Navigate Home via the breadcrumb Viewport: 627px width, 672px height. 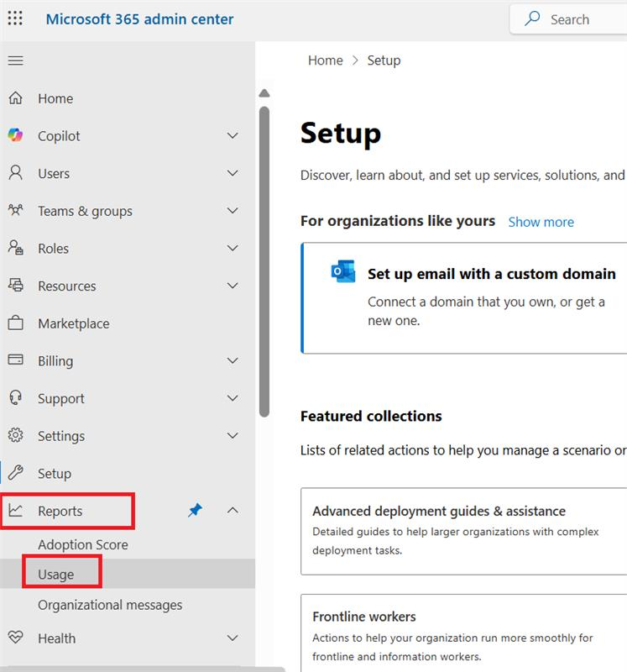point(325,60)
